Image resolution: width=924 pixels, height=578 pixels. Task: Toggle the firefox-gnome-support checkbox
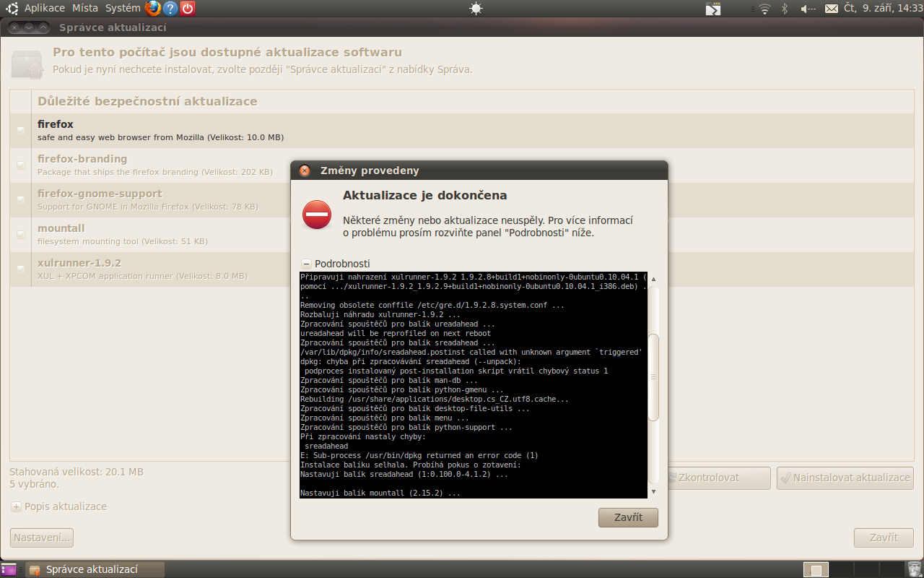pyautogui.click(x=21, y=200)
